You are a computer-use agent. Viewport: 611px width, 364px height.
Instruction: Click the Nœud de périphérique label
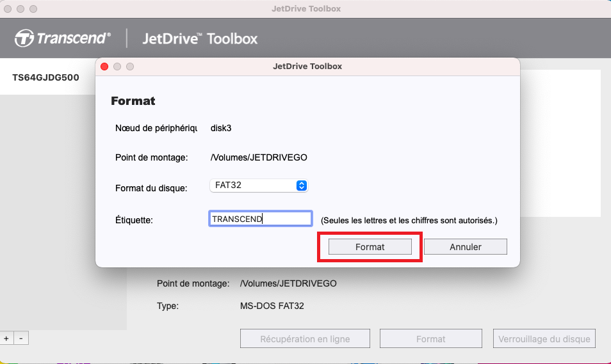click(x=156, y=128)
